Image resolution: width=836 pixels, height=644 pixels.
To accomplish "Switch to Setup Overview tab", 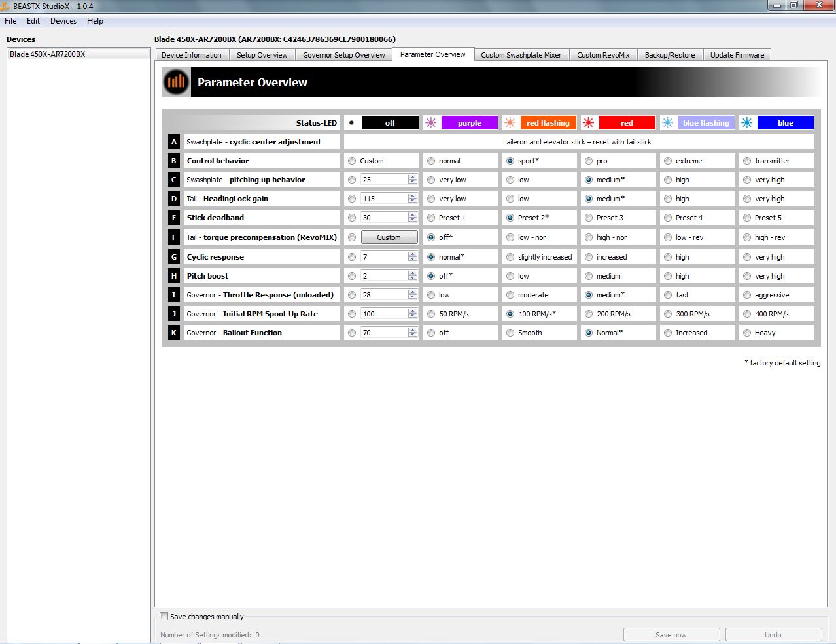I will click(x=262, y=55).
